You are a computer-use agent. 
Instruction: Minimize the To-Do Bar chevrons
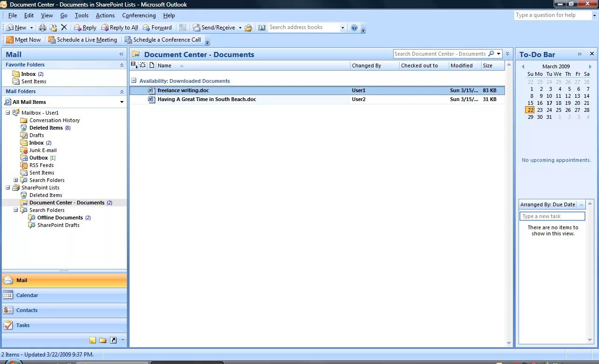pyautogui.click(x=579, y=54)
